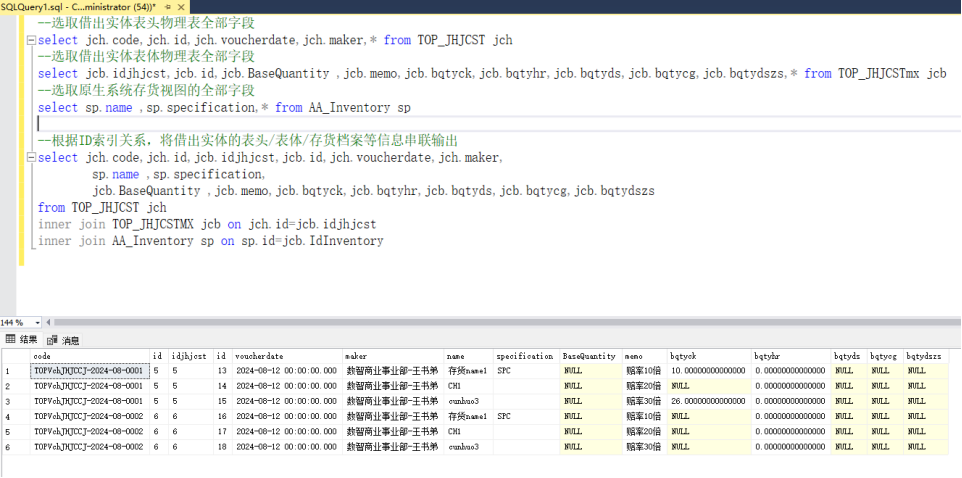Image resolution: width=962 pixels, height=478 pixels.
Task: Place cursor on from TOP_JHJCST jch line
Action: (x=102, y=207)
